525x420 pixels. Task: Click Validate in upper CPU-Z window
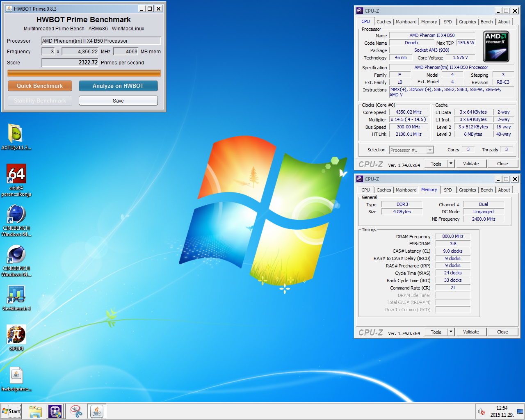click(x=471, y=164)
